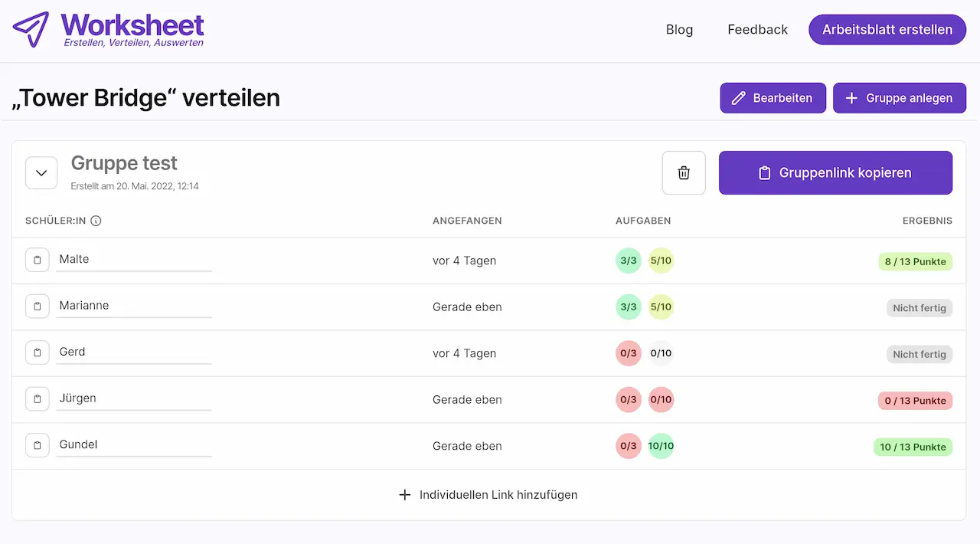980x544 pixels.
Task: Click the Tower Bridge verteilen heading
Action: click(145, 98)
